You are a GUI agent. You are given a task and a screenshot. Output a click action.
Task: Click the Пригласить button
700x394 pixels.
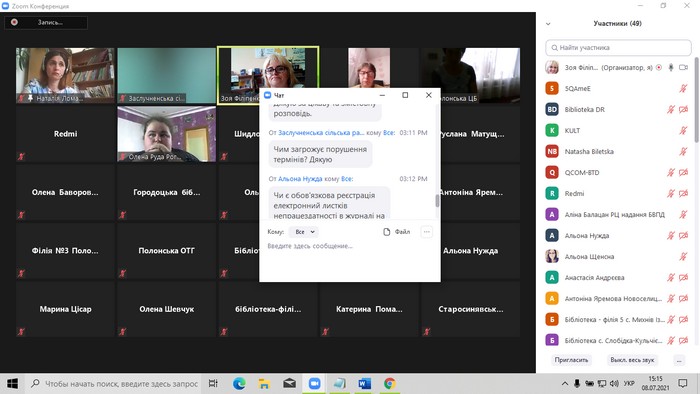tap(571, 360)
